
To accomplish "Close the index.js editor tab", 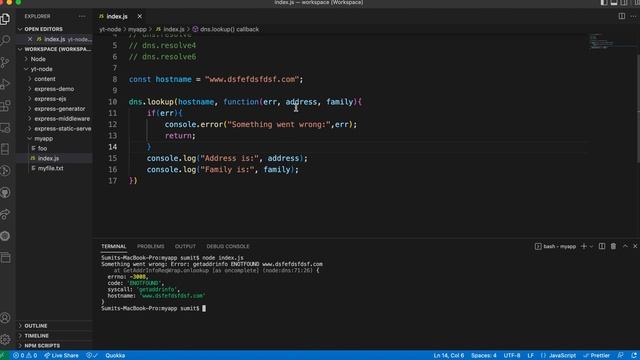I will 140,16.
